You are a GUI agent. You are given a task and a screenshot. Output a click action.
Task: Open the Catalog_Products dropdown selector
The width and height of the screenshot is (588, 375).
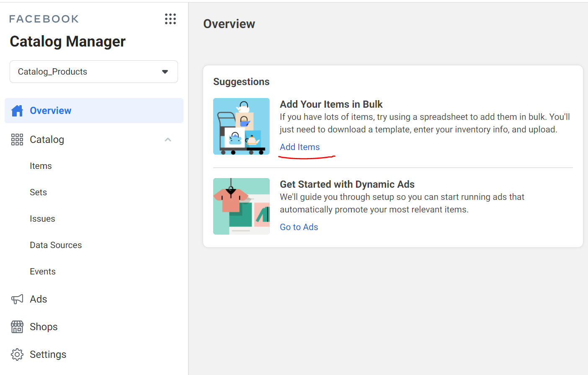93,72
